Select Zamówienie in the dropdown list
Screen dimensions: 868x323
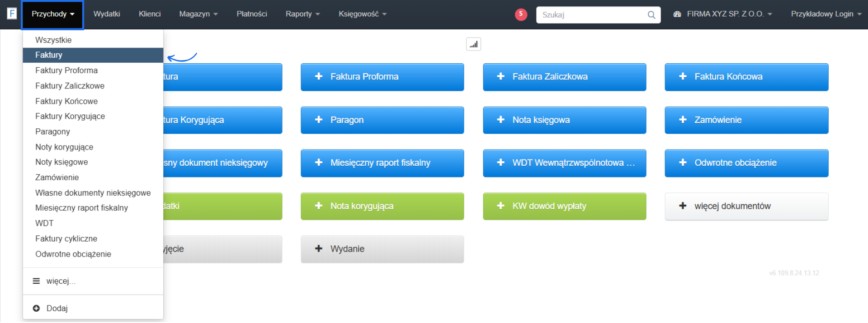pos(93,178)
